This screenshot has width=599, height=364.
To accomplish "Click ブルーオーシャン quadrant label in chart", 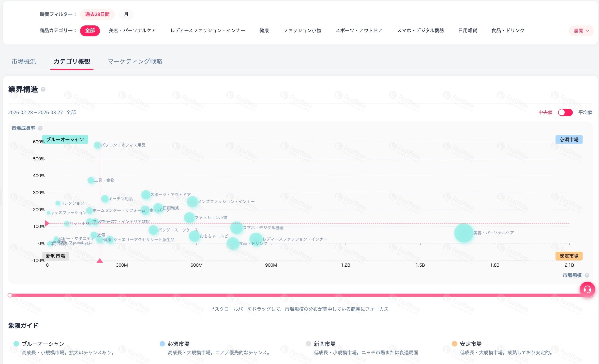I will pyautogui.click(x=65, y=140).
